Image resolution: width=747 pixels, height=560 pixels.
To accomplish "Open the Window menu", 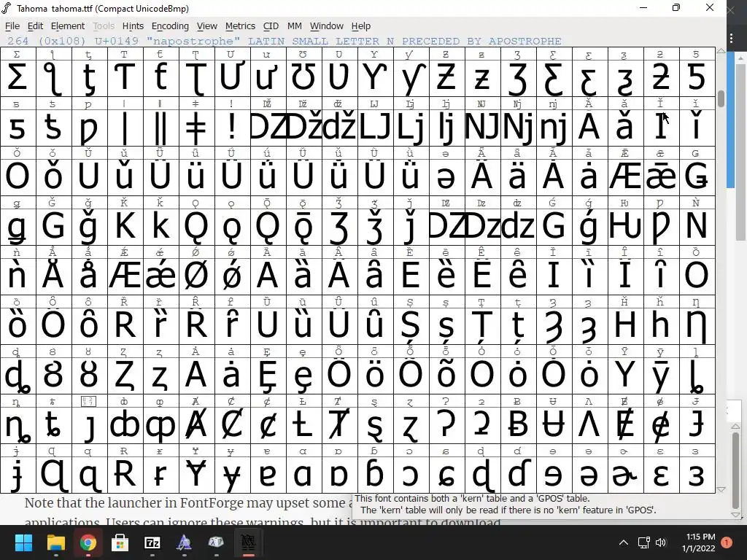I will tap(326, 26).
